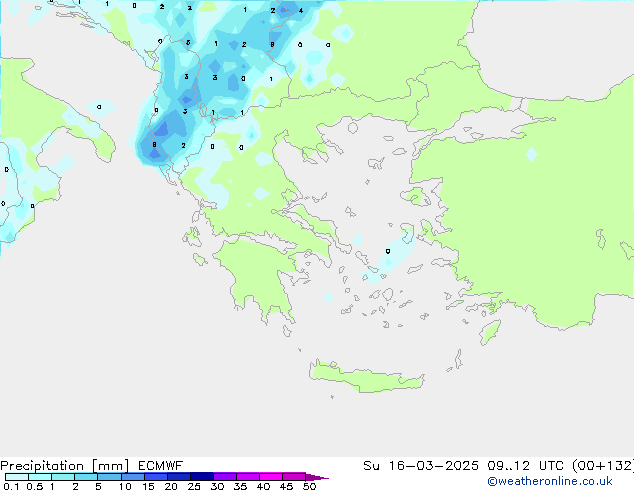Select the 45–50 mm legend color
The width and height of the screenshot is (634, 490).
pyautogui.click(x=294, y=477)
